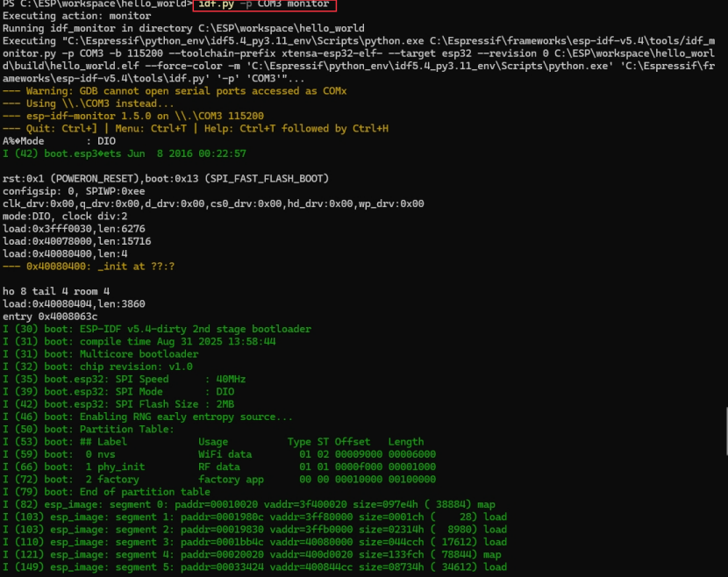The height and width of the screenshot is (577, 728).
Task: Click the partition table header row with 'Label'
Action: click(x=213, y=442)
